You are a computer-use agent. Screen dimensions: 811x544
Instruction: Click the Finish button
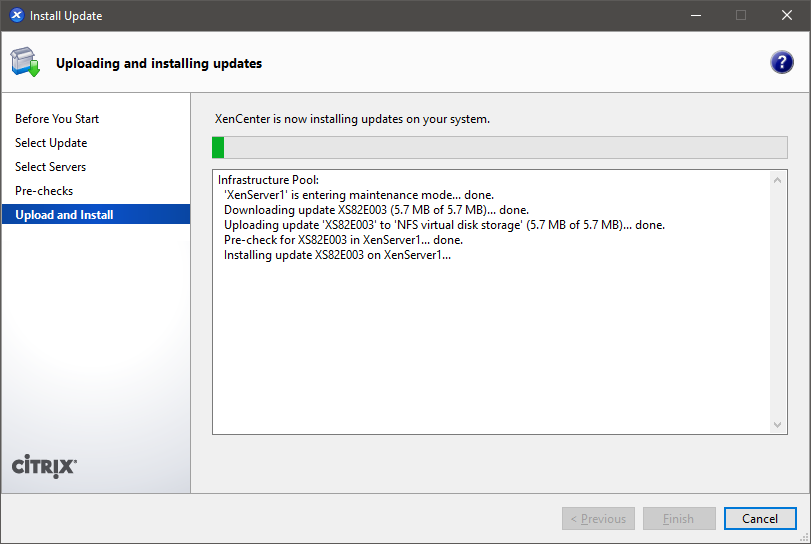679,519
